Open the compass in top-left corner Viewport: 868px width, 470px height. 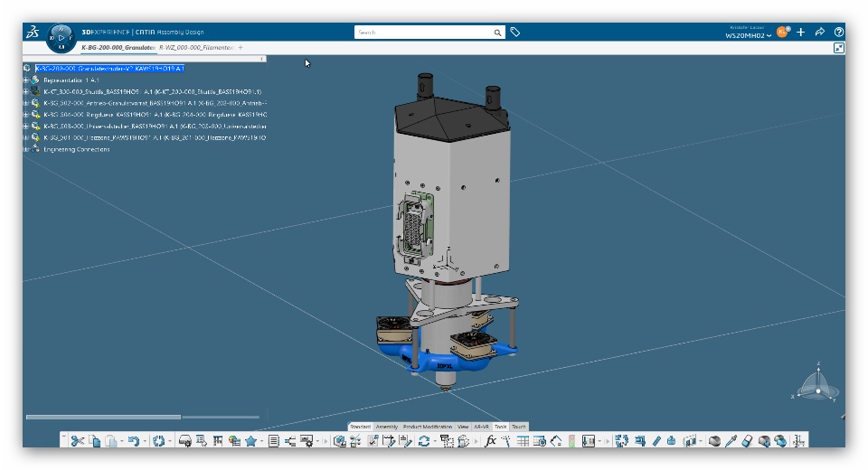60,37
